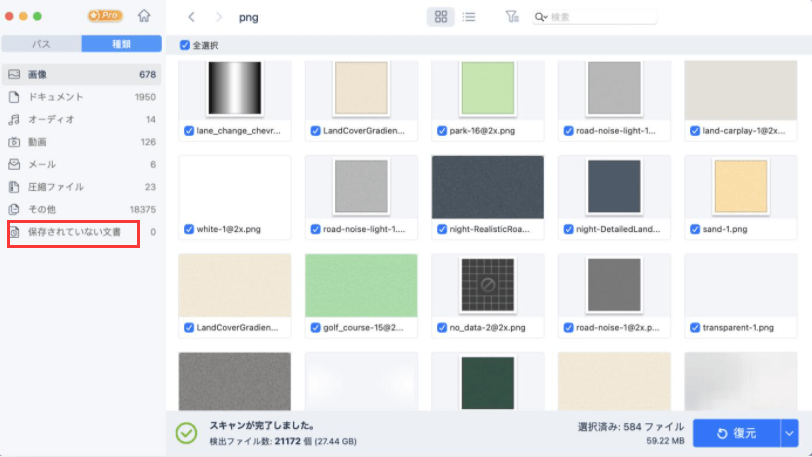Open the メール category row
The height and width of the screenshot is (457, 812).
pos(82,164)
